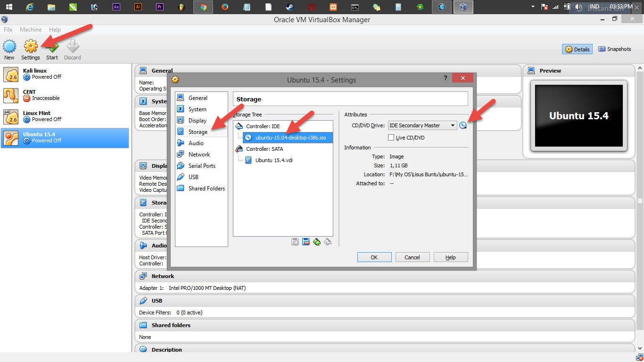
Task: Click the Network section header in the details pane
Action: click(x=385, y=276)
